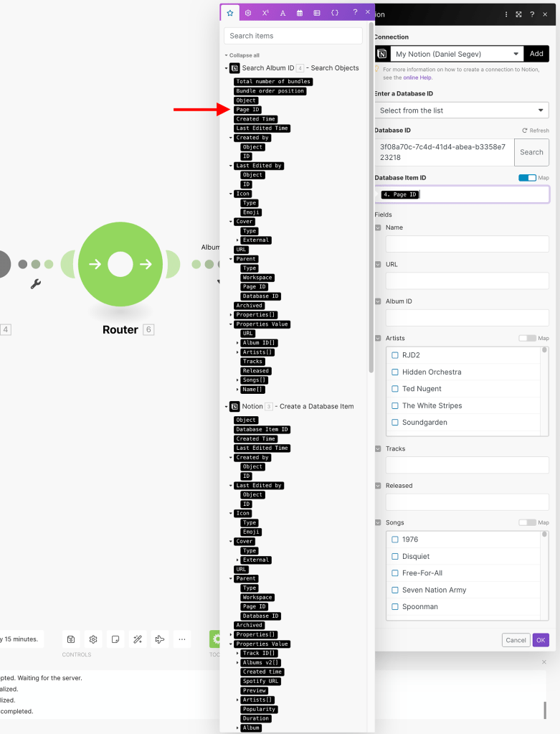Select the Spotify URL pill
Image resolution: width=560 pixels, height=734 pixels.
tap(260, 681)
